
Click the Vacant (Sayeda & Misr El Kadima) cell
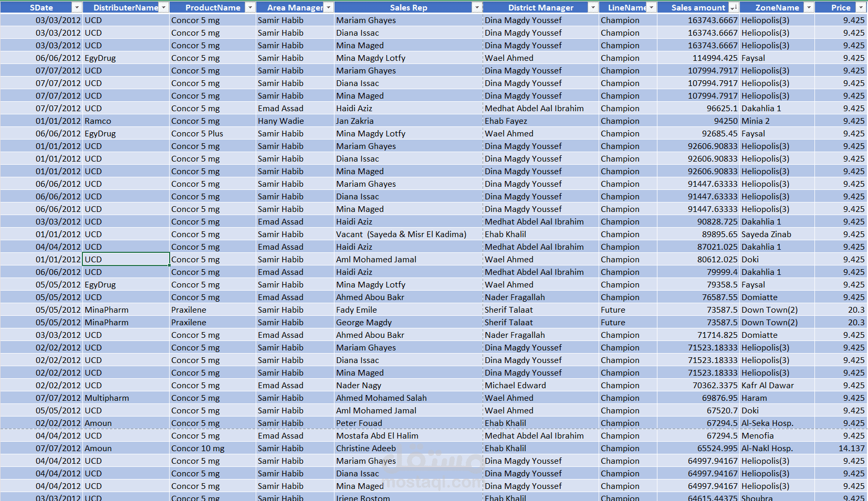click(409, 234)
